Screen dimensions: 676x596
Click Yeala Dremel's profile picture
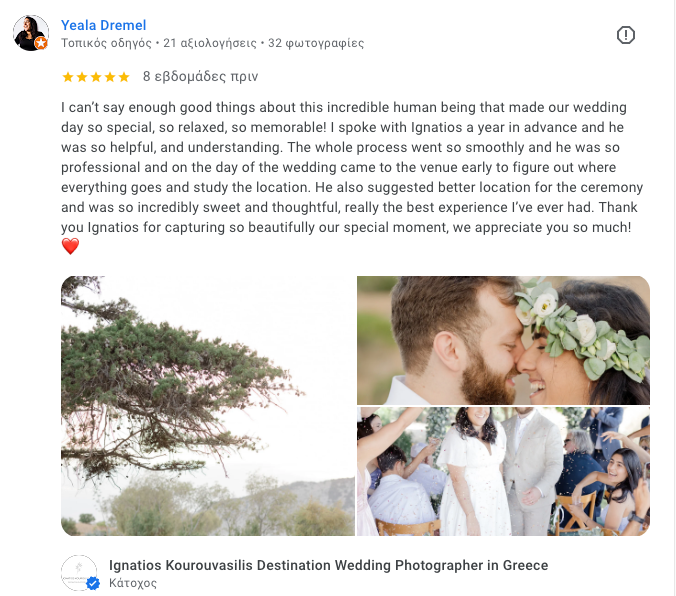pyautogui.click(x=29, y=32)
